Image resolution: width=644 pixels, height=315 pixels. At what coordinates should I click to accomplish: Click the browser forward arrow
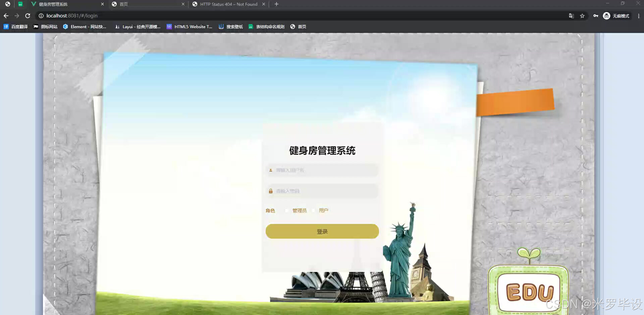17,16
